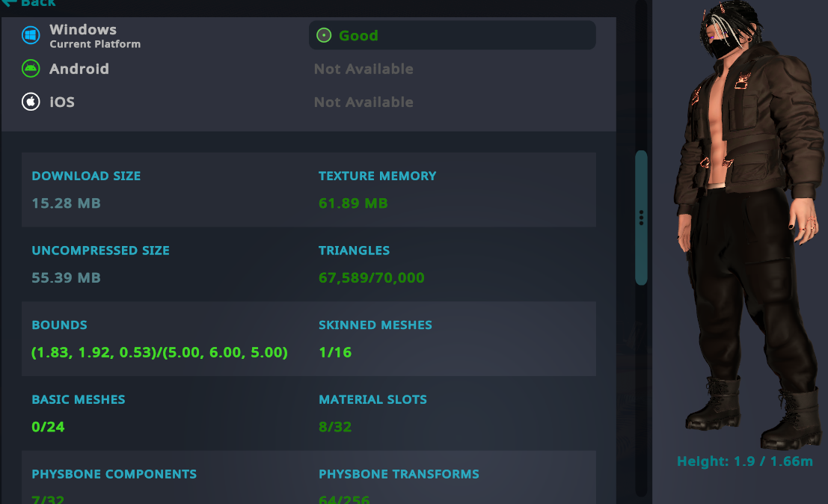828x504 pixels.
Task: Click the 67,589/70,000 triangles value
Action: (371, 277)
